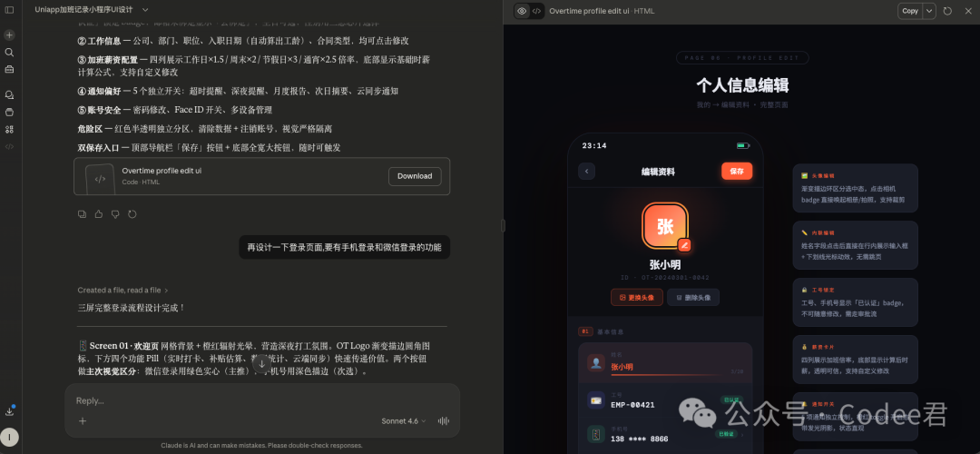The width and height of the screenshot is (980, 454).
Task: Switch artifact to code view
Action: (x=536, y=11)
